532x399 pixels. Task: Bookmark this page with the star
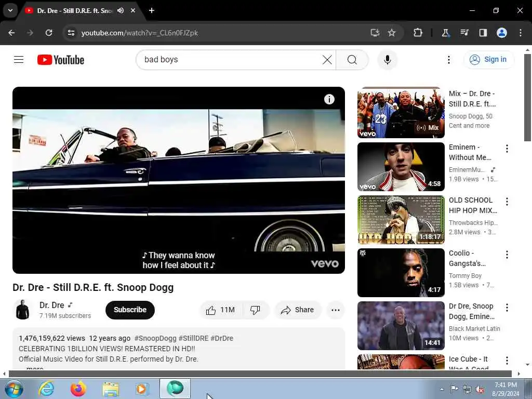click(x=392, y=33)
